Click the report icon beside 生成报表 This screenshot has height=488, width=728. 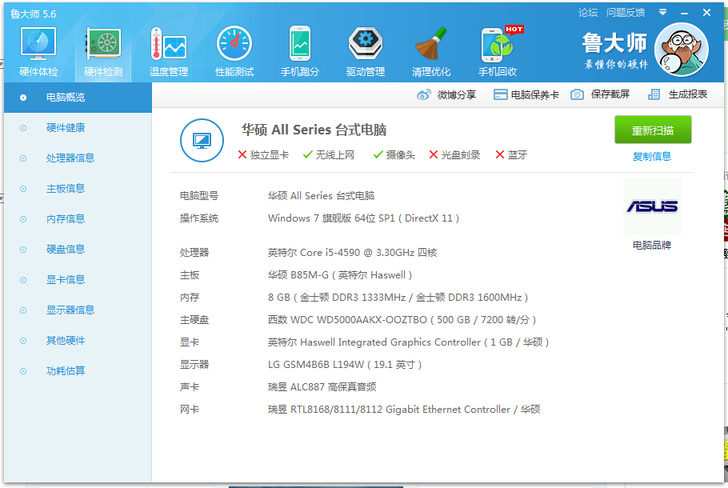[654, 95]
